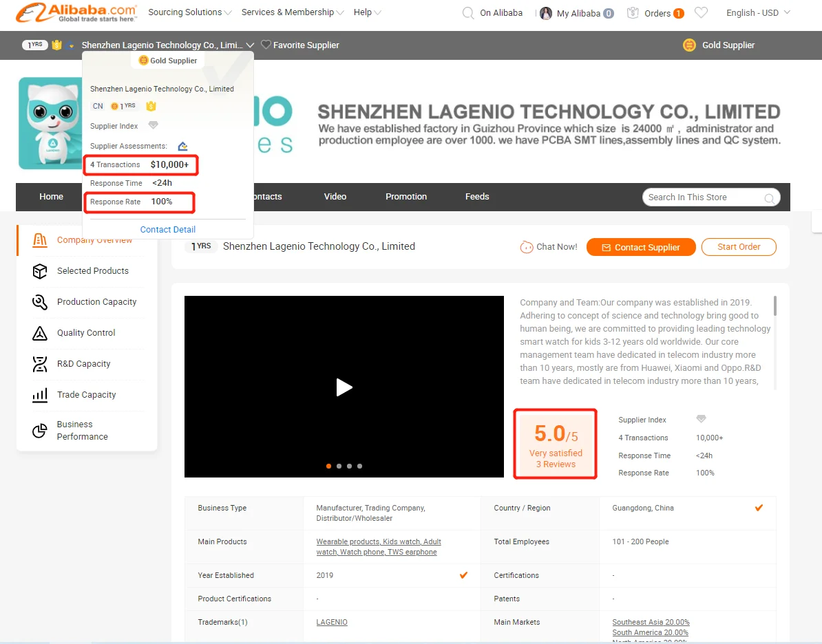Open the My Alibaba avatar icon
Viewport: 822px width, 644px height.
(x=546, y=13)
